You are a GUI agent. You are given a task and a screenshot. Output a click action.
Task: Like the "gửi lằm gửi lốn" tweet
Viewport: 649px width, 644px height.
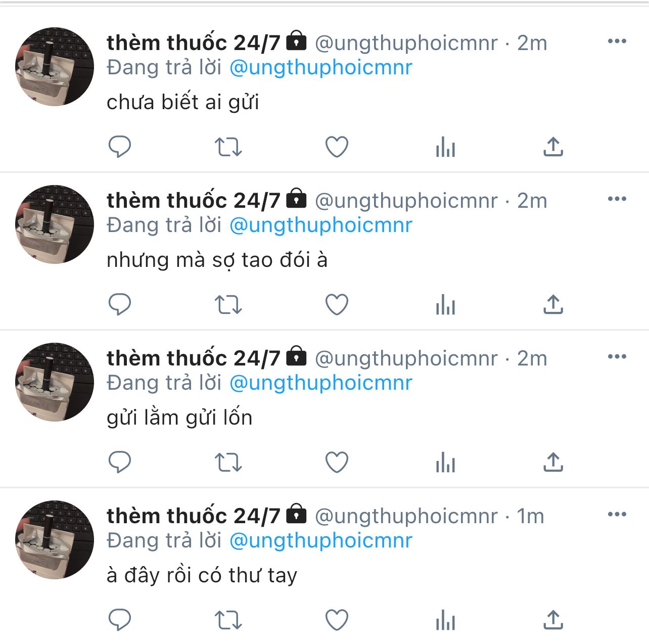point(337,463)
